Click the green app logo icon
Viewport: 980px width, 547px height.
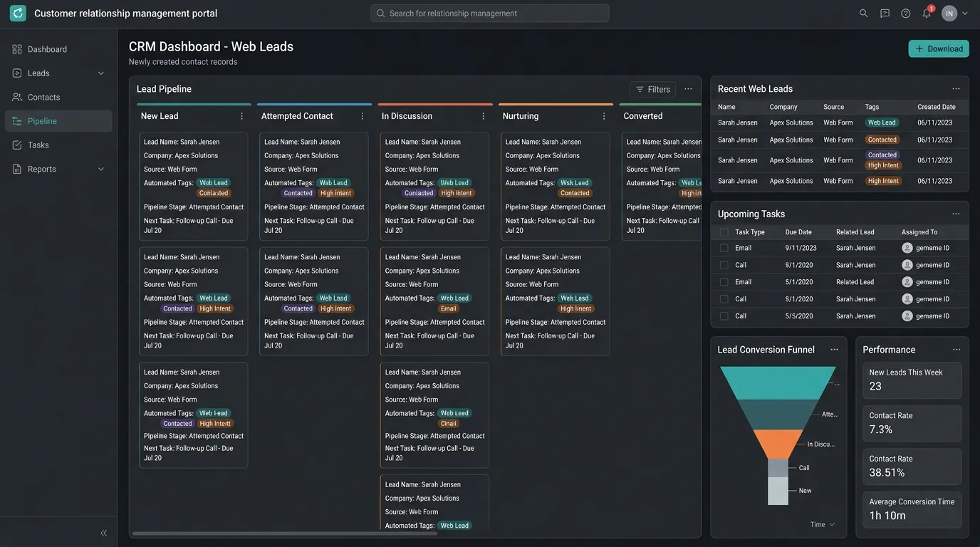(18, 13)
